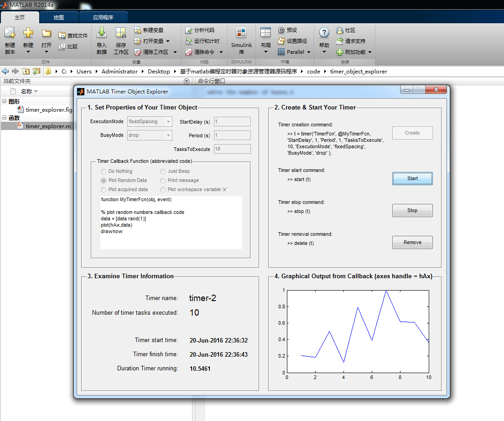This screenshot has height=421, width=504.
Task: Click the 新建脚本 (New Script) icon
Action: [10, 33]
